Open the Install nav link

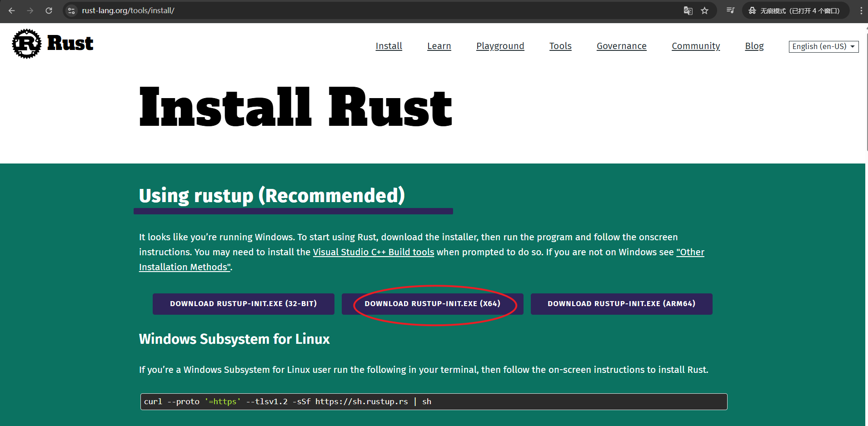pos(389,46)
